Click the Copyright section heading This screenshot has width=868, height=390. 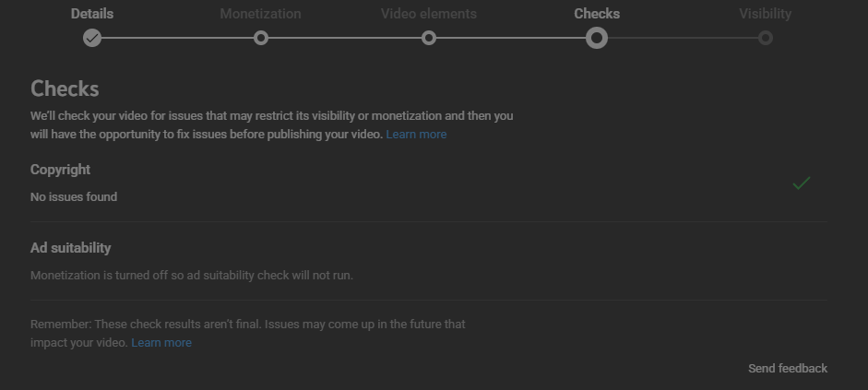click(60, 170)
